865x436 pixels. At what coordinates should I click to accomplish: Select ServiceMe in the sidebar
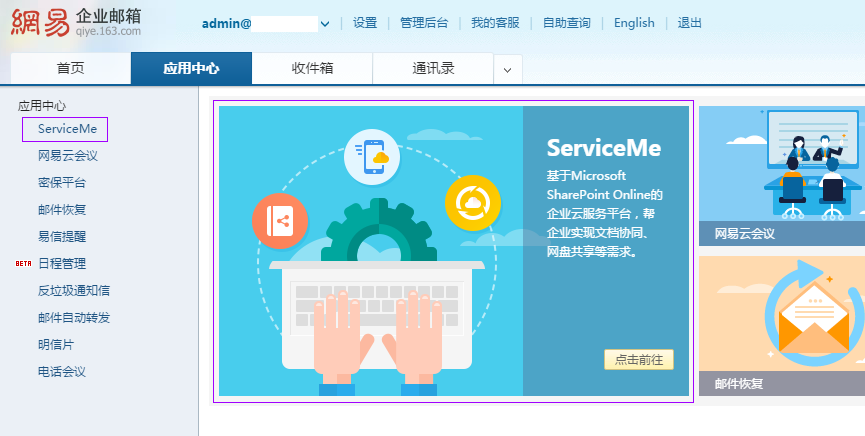coord(67,129)
